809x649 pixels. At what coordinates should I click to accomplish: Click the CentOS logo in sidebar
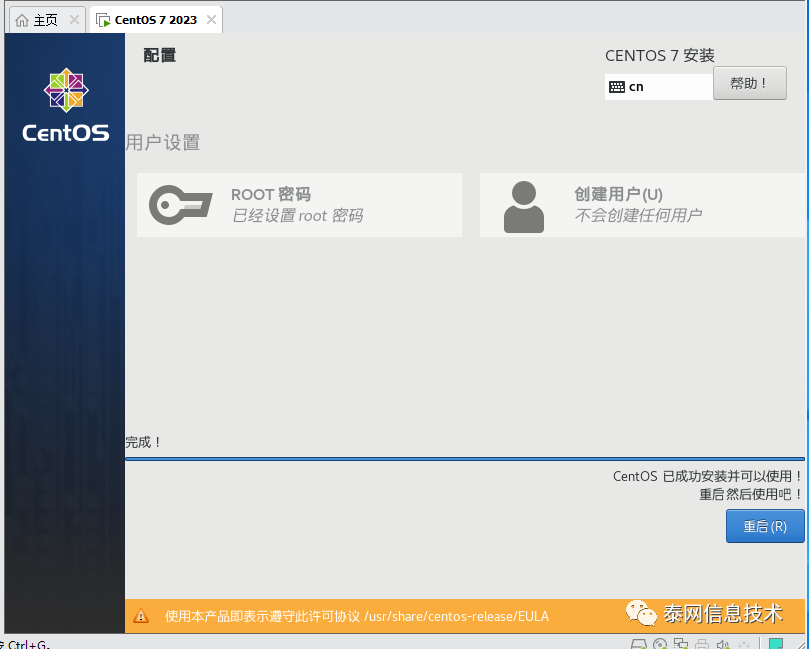click(x=66, y=106)
